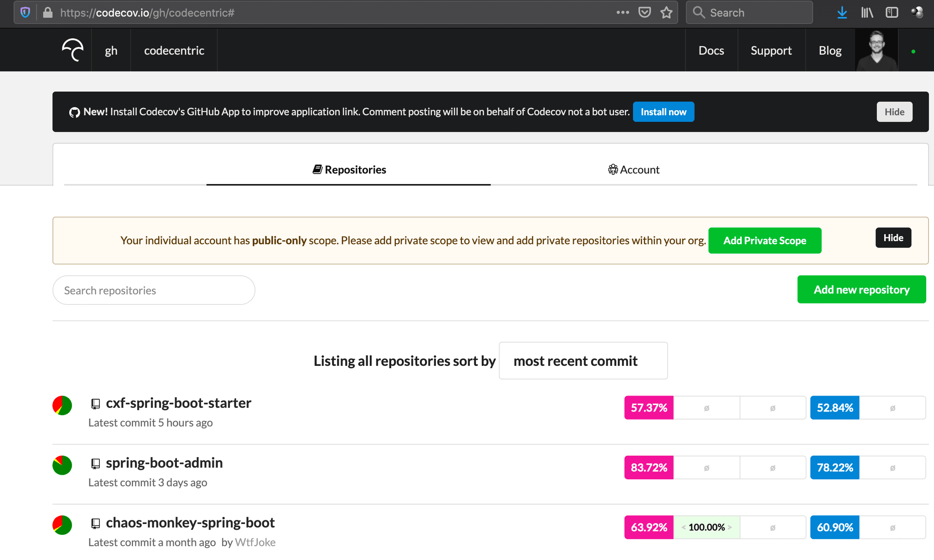Image resolution: width=934 pixels, height=560 pixels.
Task: Switch to the Account tab
Action: click(x=633, y=170)
